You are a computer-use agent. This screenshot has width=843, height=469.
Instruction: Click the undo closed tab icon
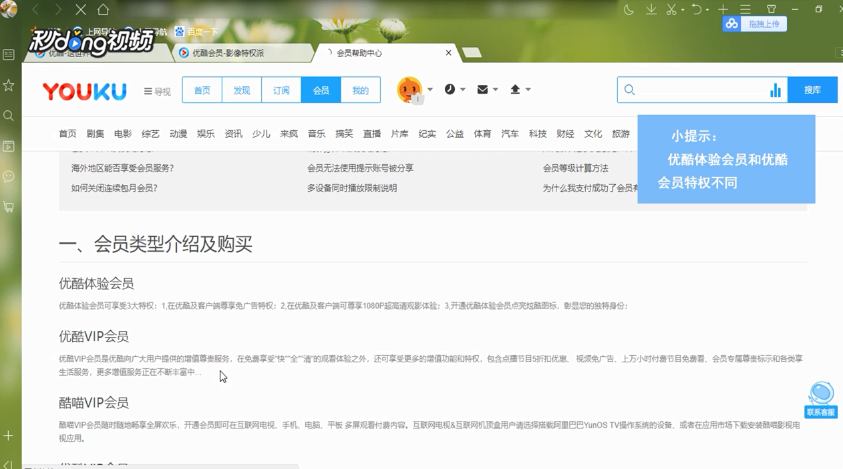pos(697,9)
